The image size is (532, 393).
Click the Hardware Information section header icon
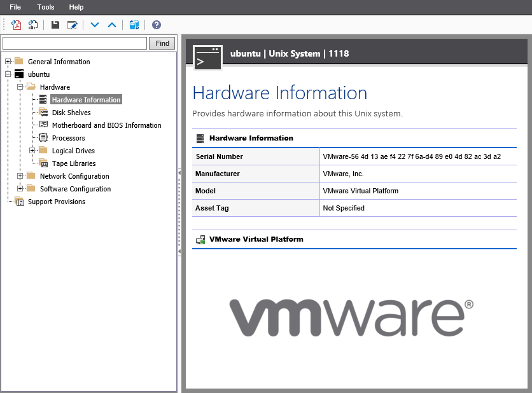point(200,139)
